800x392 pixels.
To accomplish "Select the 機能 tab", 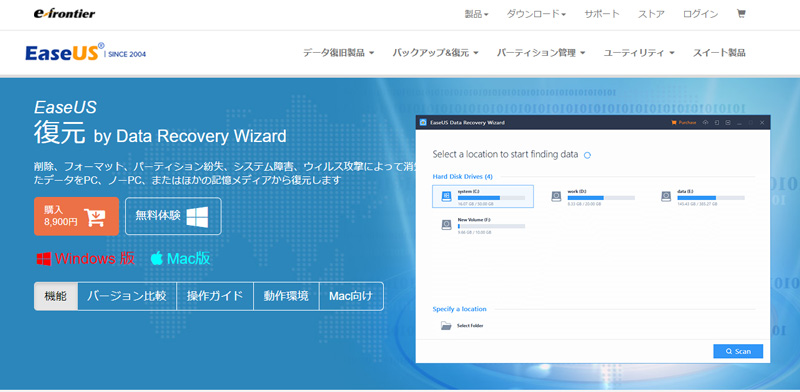I will tap(56, 296).
